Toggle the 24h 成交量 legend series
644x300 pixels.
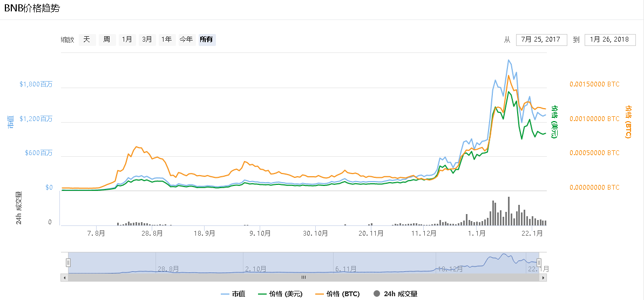(396, 294)
